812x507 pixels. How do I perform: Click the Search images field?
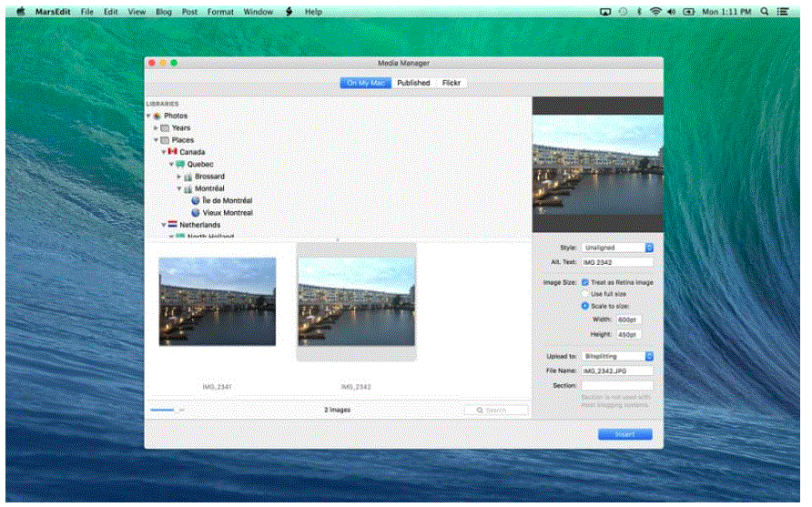[x=496, y=411]
